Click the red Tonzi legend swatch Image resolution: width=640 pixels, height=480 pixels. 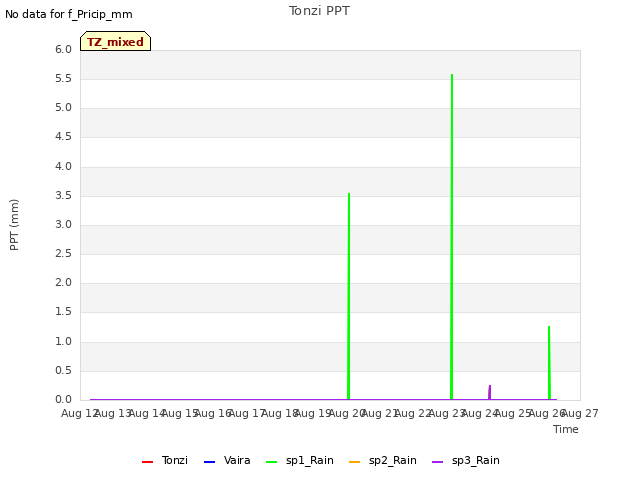click(x=147, y=462)
